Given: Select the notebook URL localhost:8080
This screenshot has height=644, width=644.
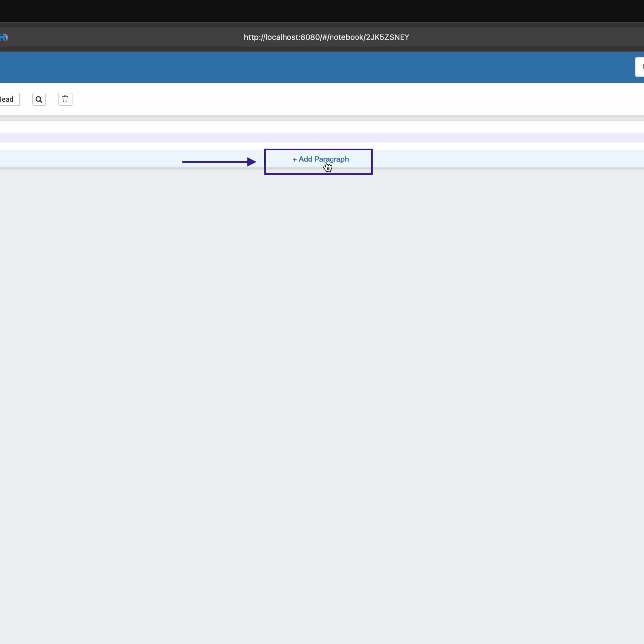Looking at the screenshot, I should (326, 37).
